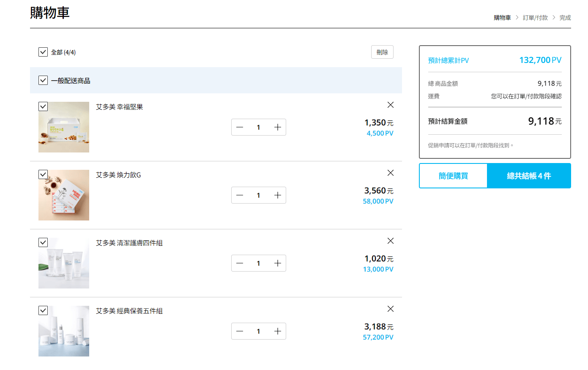The width and height of the screenshot is (588, 370).
Task: Remove 艾多美 煥力飲G with its X icon
Action: click(391, 173)
